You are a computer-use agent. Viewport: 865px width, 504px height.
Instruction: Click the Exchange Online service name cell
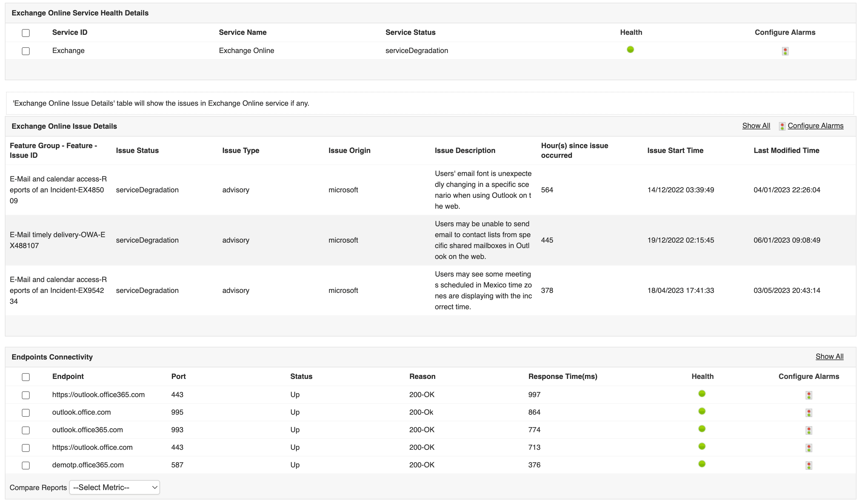click(246, 51)
